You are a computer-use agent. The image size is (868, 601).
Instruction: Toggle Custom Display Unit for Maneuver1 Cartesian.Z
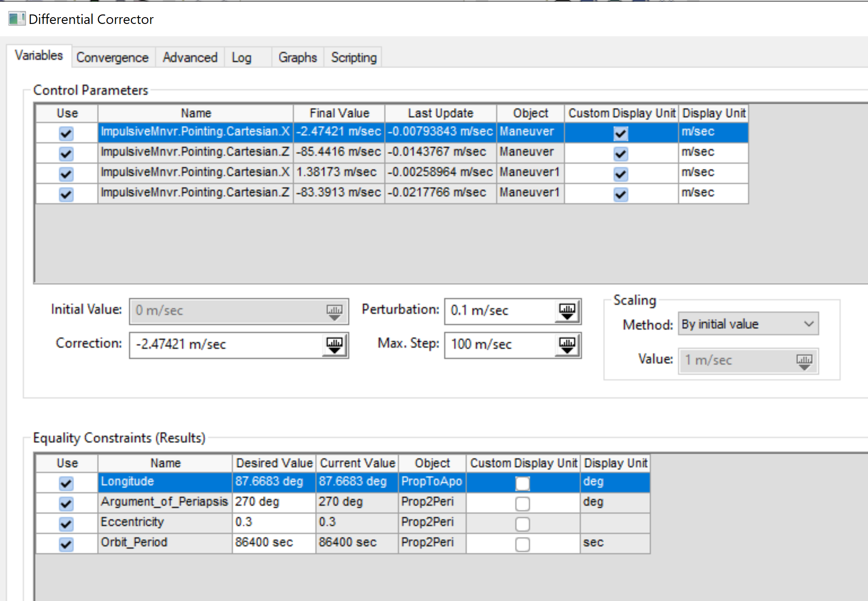click(x=621, y=194)
